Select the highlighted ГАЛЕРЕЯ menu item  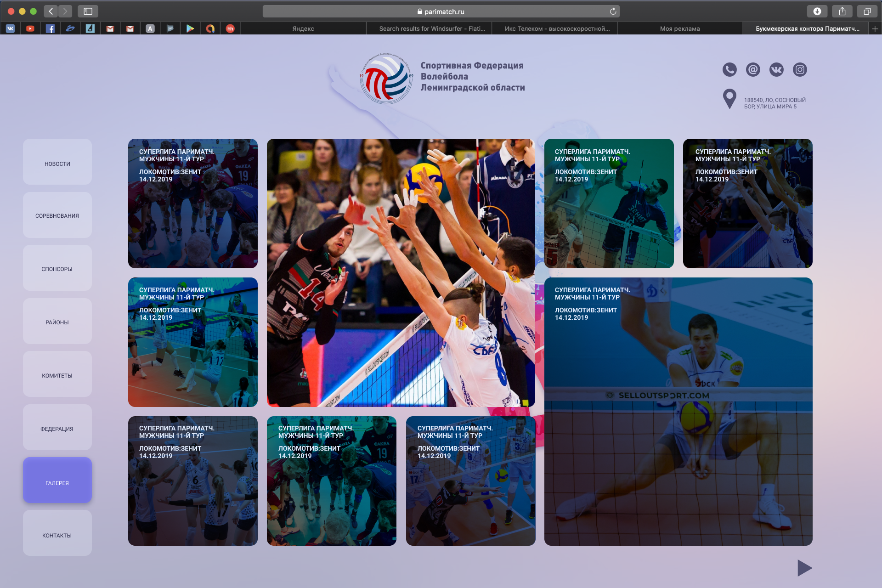[57, 480]
